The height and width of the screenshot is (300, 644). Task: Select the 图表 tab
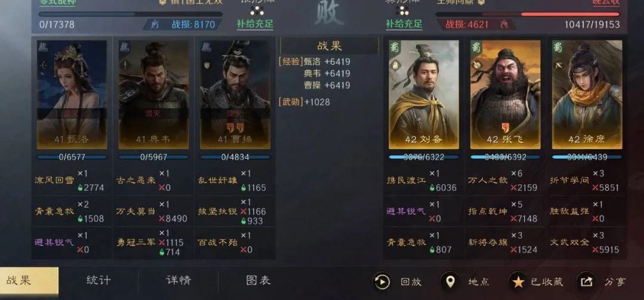tap(258, 281)
